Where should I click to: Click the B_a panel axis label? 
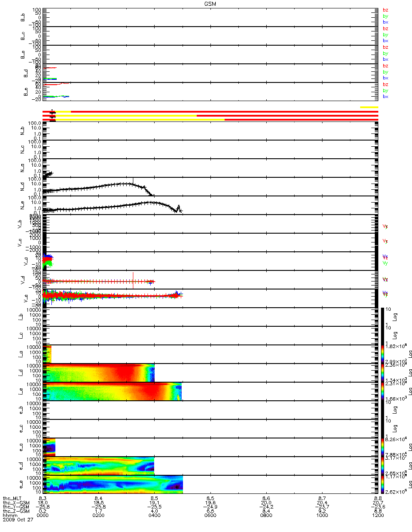pos(22,55)
